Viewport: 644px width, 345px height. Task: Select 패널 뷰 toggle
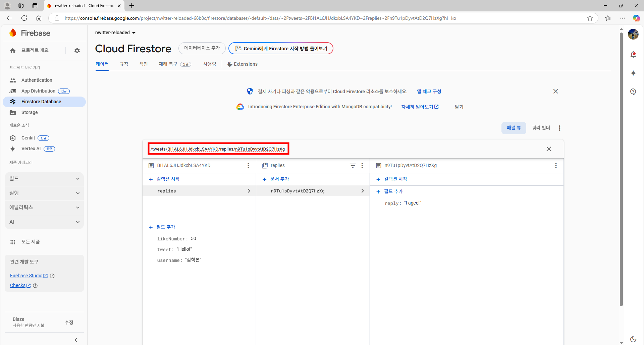point(514,128)
